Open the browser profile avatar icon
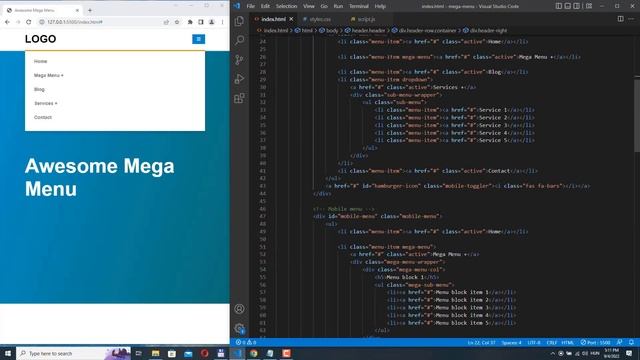This screenshot has width=640, height=360. pyautogui.click(x=211, y=22)
